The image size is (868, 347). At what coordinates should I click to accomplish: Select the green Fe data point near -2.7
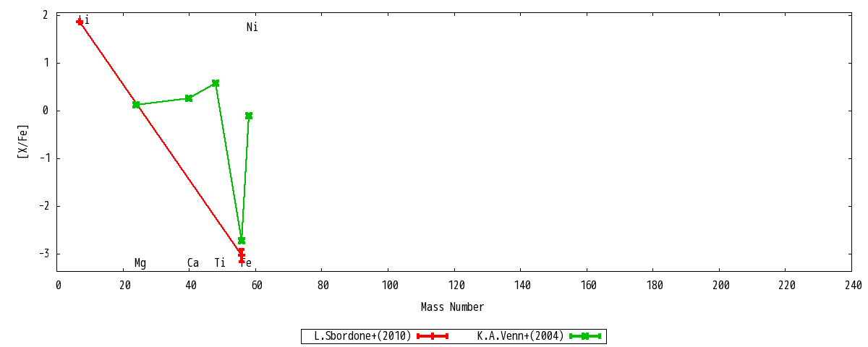(242, 240)
